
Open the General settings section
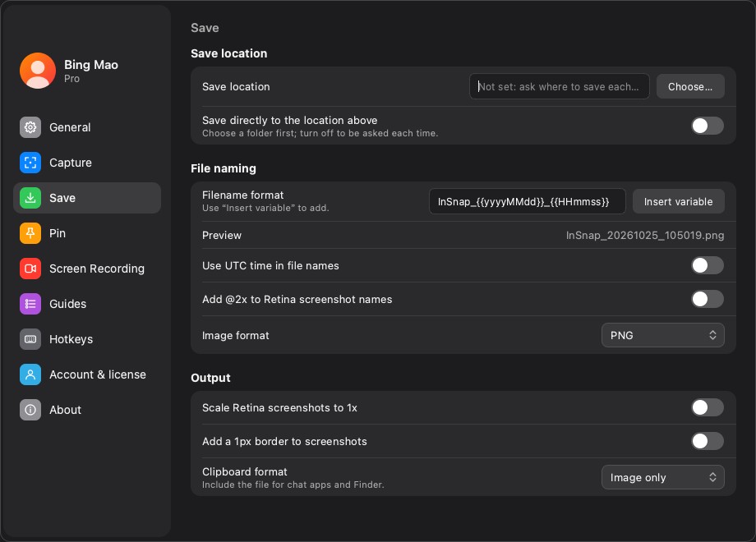(x=87, y=127)
